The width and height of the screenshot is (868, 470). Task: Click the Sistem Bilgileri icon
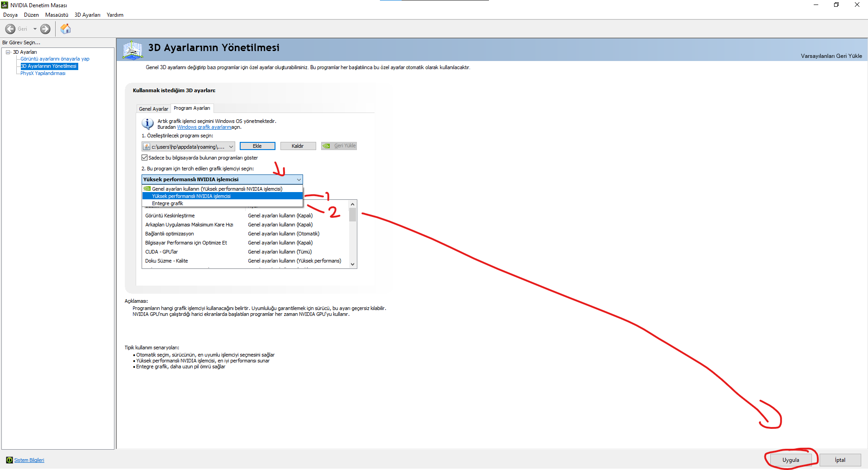point(9,460)
